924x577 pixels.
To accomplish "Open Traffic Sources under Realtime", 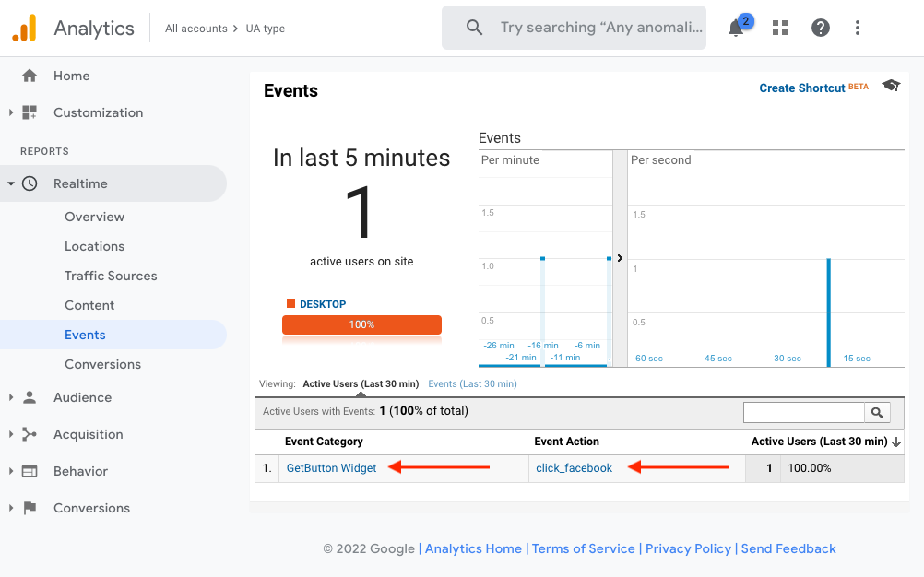I will pyautogui.click(x=111, y=276).
